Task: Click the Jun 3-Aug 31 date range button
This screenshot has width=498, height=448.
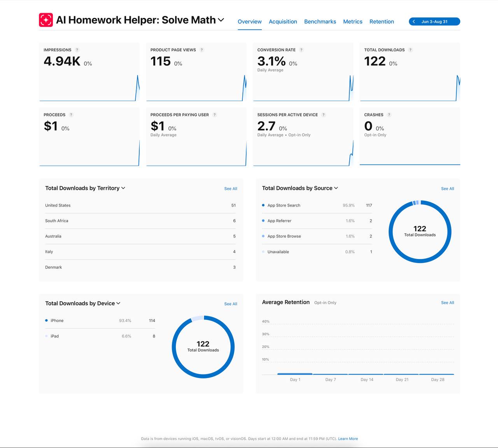Action: pos(435,22)
